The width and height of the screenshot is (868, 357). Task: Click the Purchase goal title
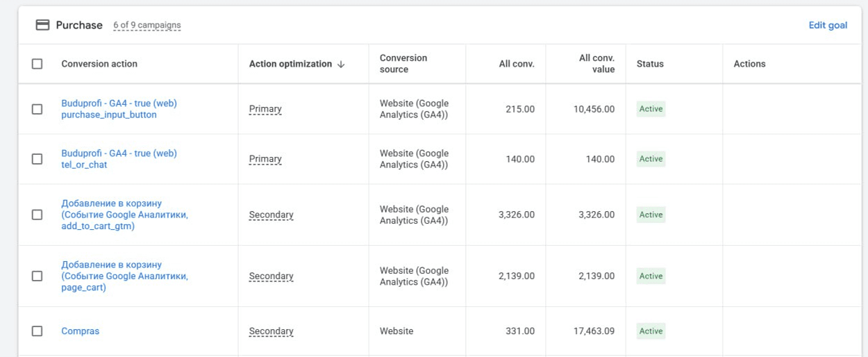[79, 25]
